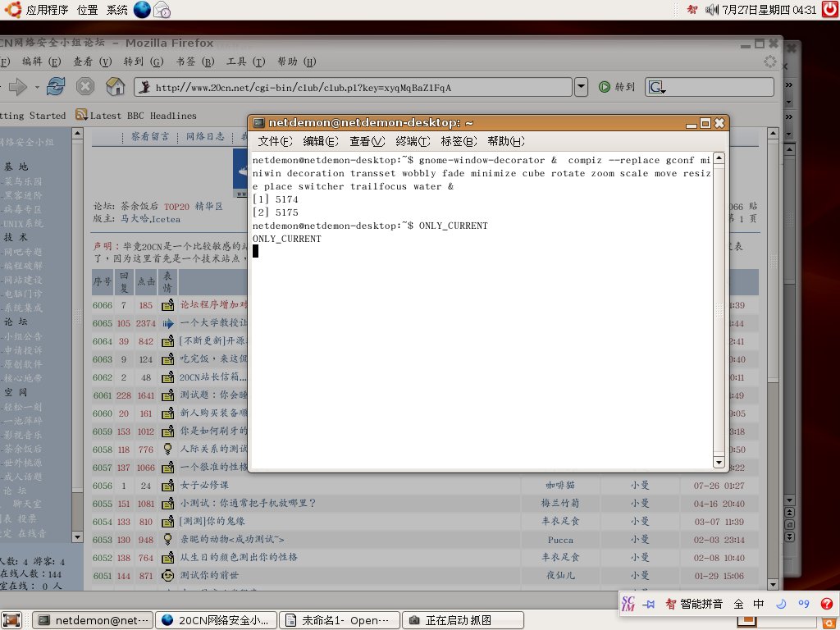Image resolution: width=840 pixels, height=630 pixels.
Task: Stop loading the page in Firefox
Action: click(x=85, y=86)
